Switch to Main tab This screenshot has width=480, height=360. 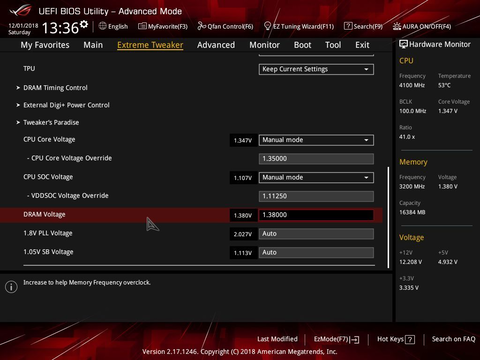pyautogui.click(x=93, y=45)
